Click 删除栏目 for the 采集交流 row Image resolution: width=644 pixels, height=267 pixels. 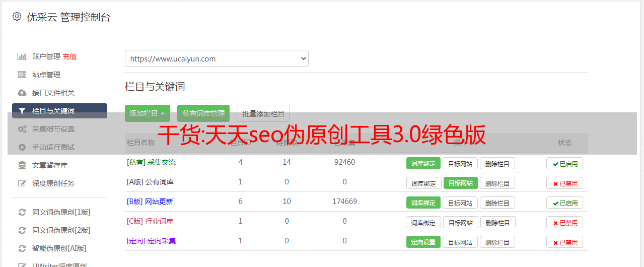tap(497, 163)
